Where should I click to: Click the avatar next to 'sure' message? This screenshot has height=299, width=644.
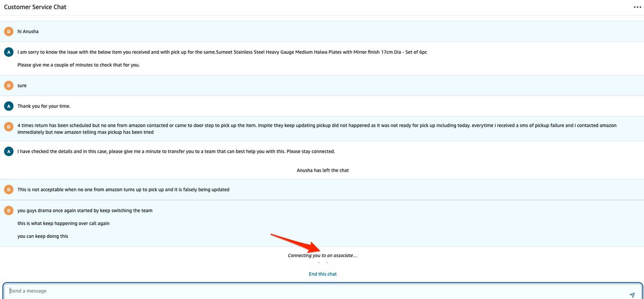[8, 85]
